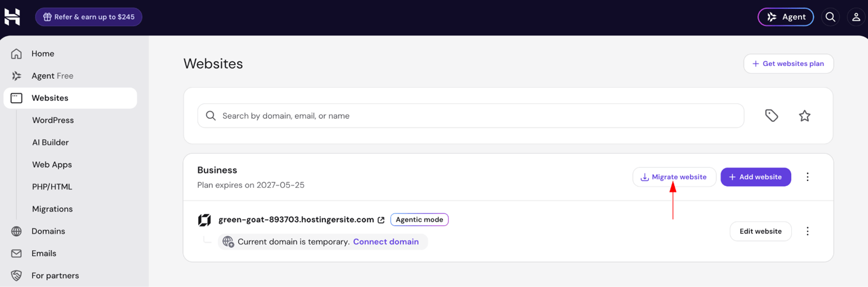
Task: Open the Agent button in top bar
Action: pos(785,17)
